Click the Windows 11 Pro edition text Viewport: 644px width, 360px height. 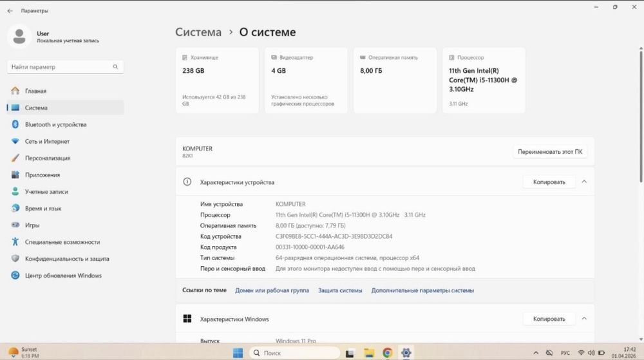(296, 341)
